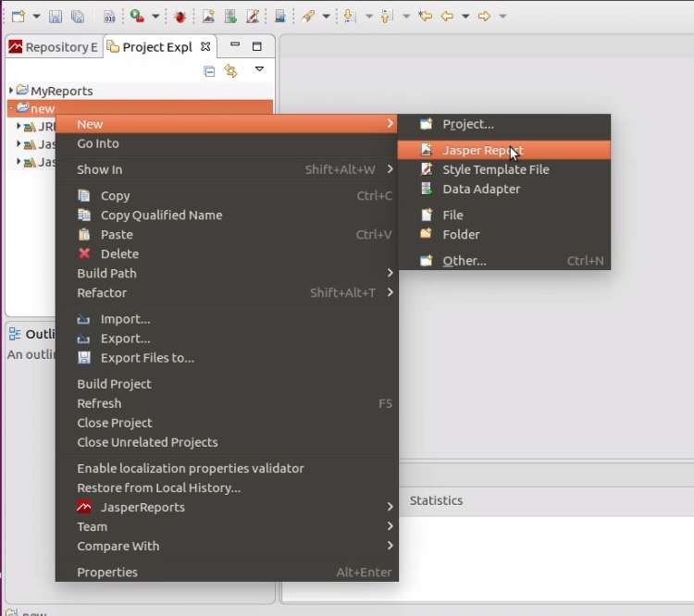Open the Search dropdown arrow
The height and width of the screenshot is (616, 694).
point(327,17)
